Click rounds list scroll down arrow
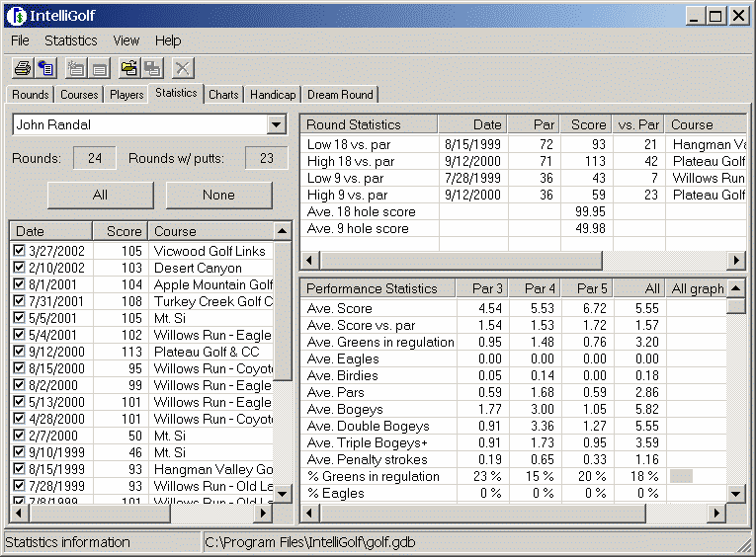Image resolution: width=756 pixels, height=557 pixels. click(283, 494)
